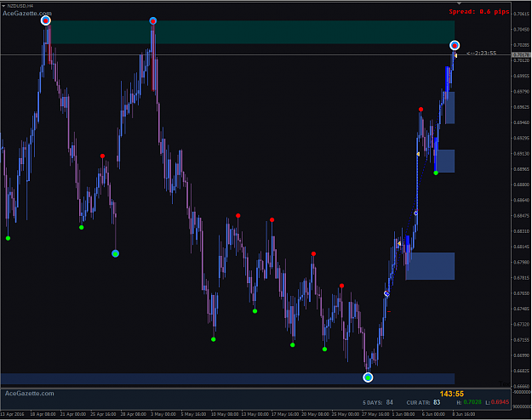Click the green swing-low dot near 10 May
This screenshot has width=532, height=420.
click(214, 339)
